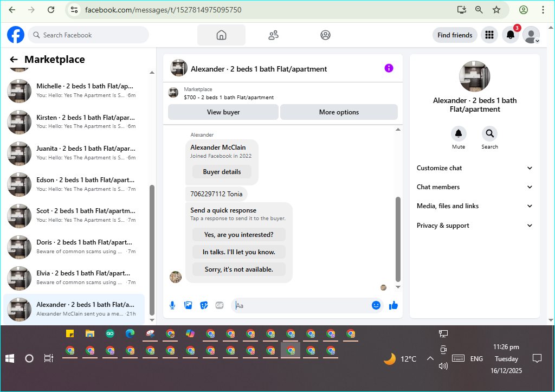Mute the conversation with bell icon

459,133
